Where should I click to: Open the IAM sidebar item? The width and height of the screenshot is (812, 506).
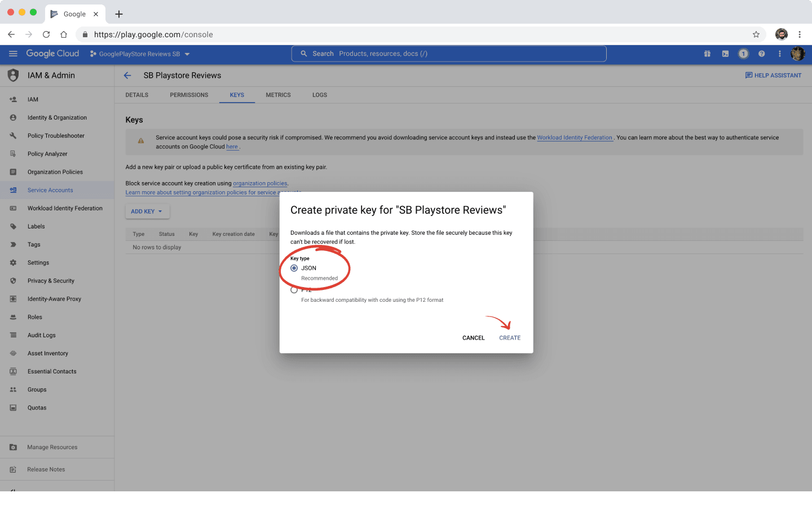coord(57,99)
